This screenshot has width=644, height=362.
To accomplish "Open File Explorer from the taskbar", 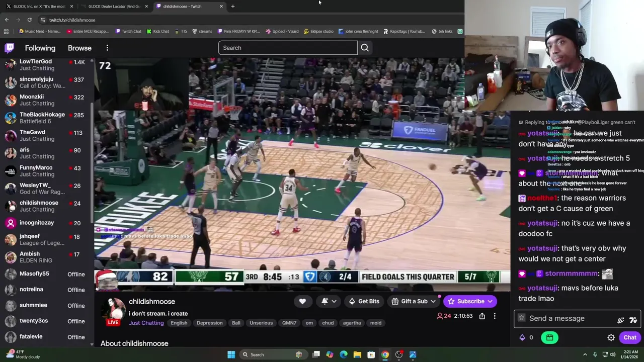I will (x=357, y=354).
